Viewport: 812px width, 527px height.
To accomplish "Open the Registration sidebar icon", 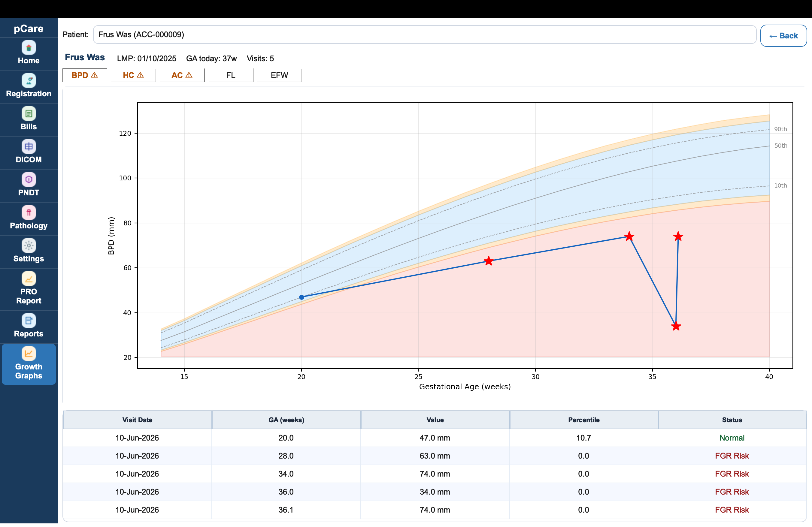I will [x=29, y=81].
